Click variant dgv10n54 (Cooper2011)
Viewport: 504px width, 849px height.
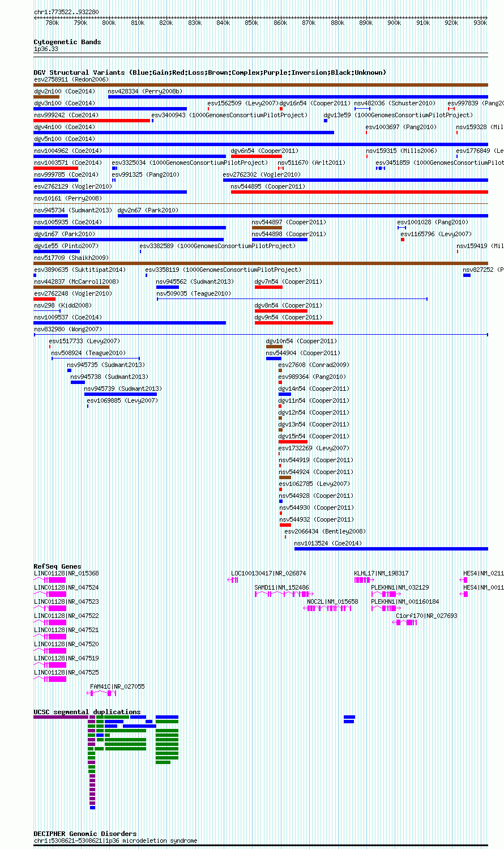(301, 341)
